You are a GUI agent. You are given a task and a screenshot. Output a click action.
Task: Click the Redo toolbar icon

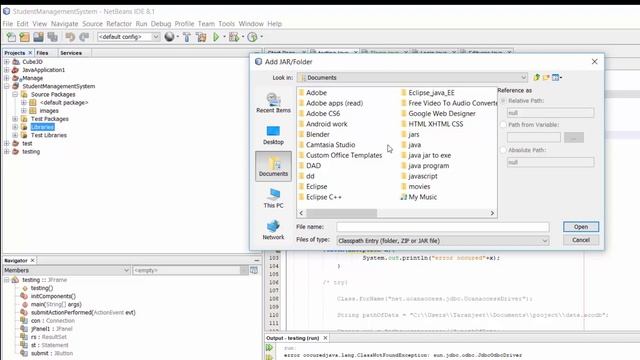(84, 37)
